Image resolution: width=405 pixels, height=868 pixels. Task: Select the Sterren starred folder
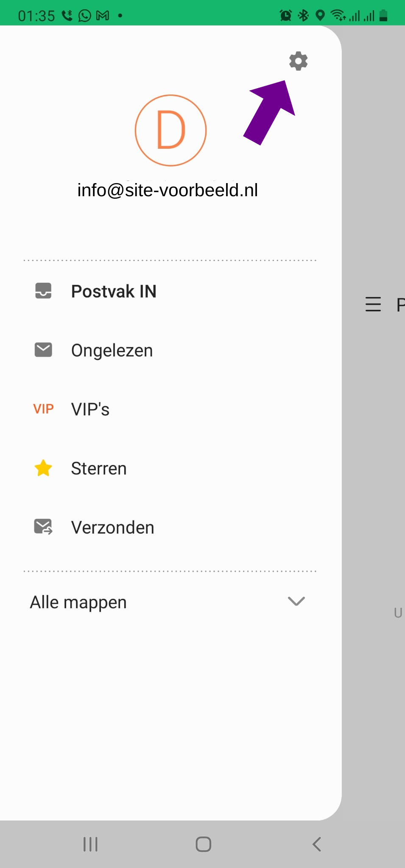99,469
